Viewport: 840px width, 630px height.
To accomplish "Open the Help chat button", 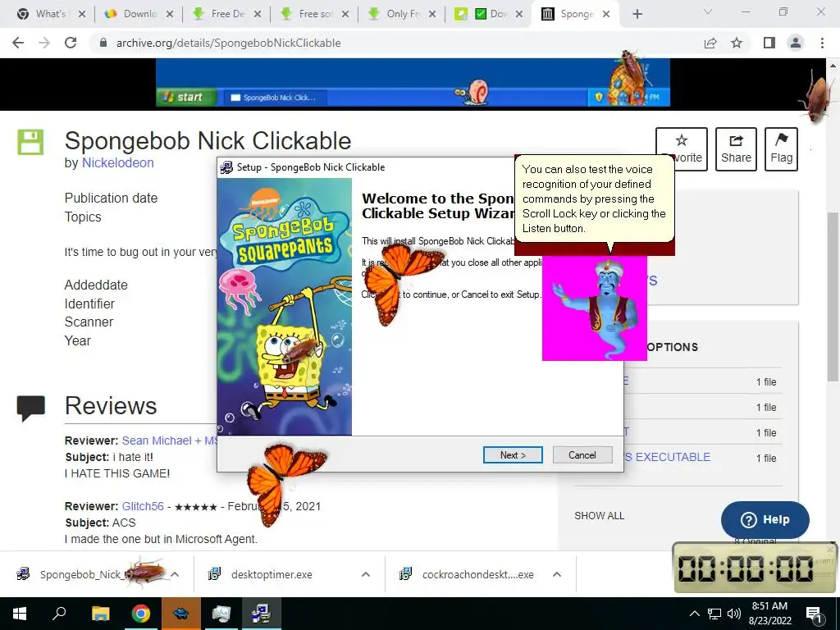I will [x=765, y=519].
